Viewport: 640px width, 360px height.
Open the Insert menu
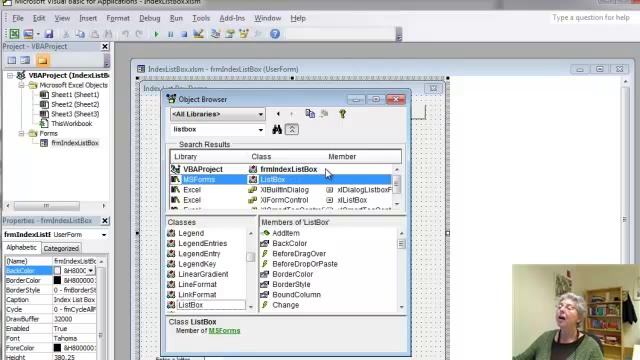88,18
